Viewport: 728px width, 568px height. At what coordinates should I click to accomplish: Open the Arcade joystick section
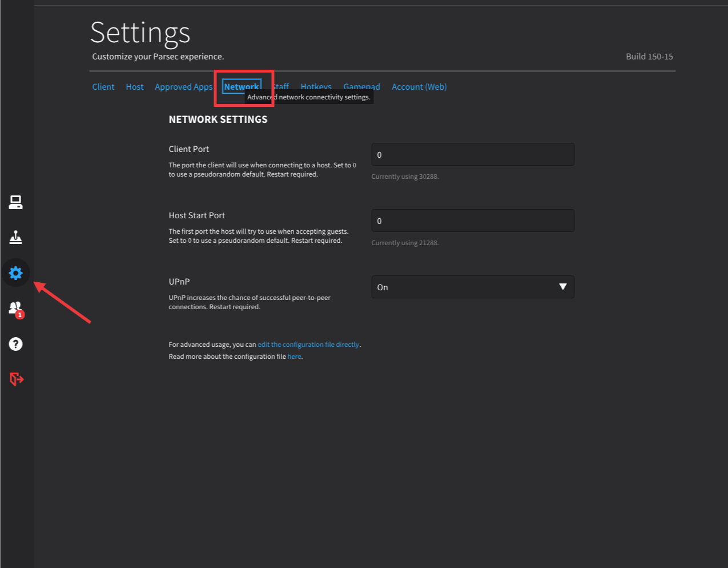point(15,237)
